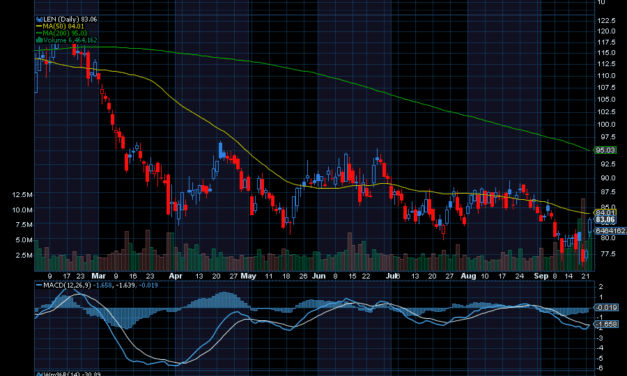627x376 pixels.
Task: Click the Sep month label
Action: (x=541, y=276)
